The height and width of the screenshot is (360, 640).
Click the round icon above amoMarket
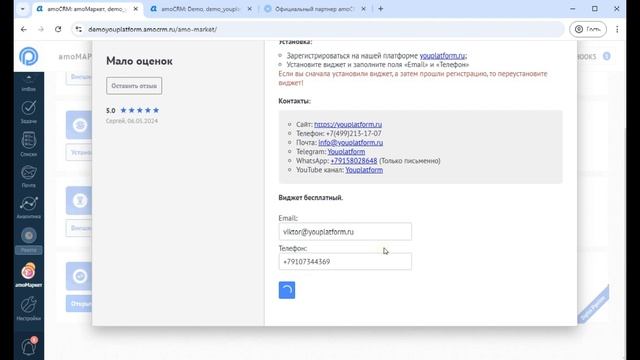(x=29, y=236)
